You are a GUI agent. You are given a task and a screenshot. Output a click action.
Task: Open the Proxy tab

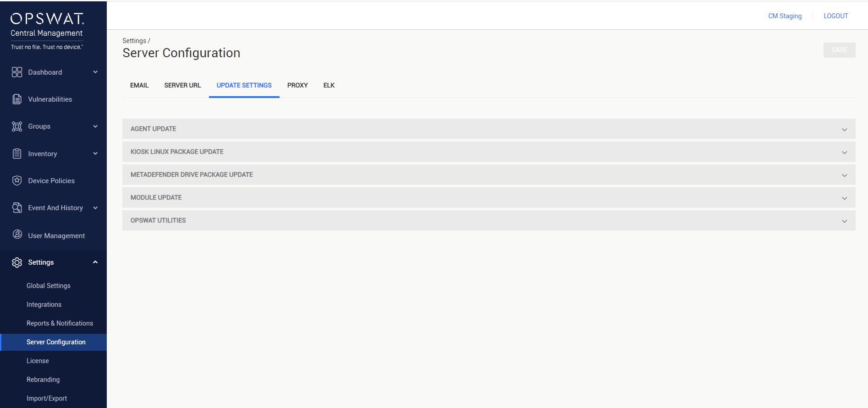297,85
